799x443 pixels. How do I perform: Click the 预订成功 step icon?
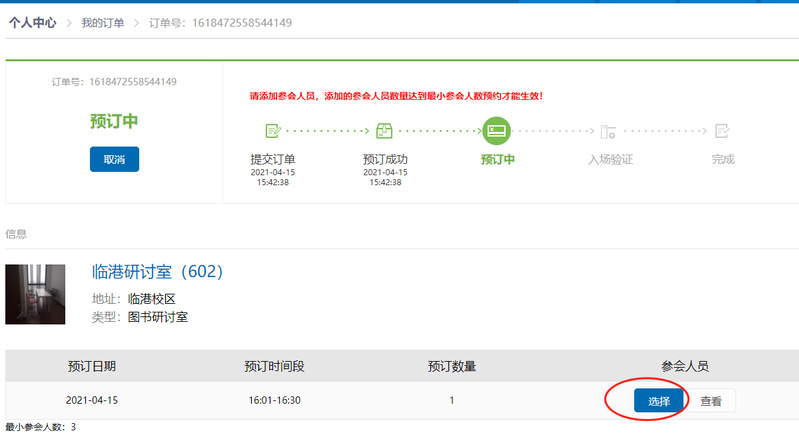coord(384,131)
